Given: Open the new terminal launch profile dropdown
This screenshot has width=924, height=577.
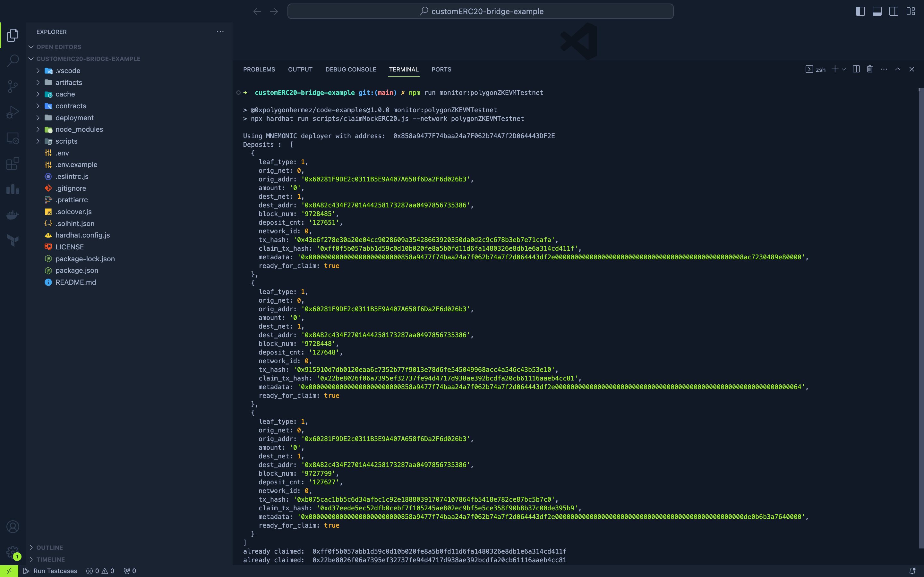Looking at the screenshot, I should pyautogui.click(x=844, y=70).
